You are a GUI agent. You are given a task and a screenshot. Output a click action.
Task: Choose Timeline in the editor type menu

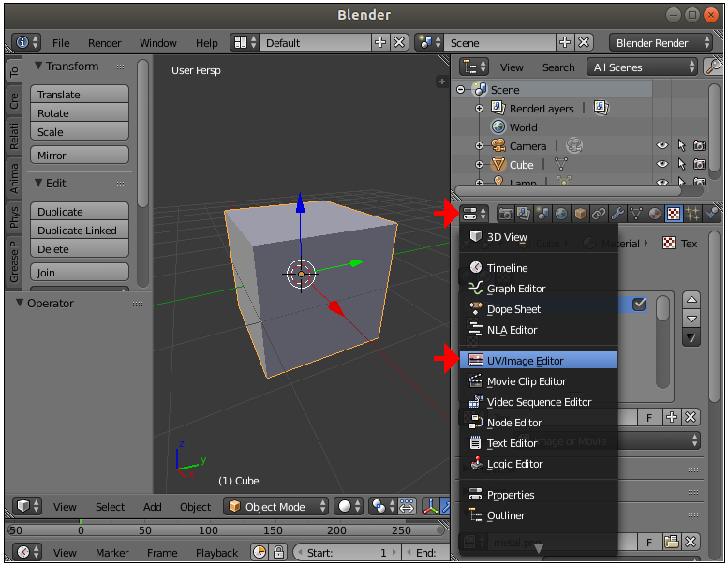point(539,268)
